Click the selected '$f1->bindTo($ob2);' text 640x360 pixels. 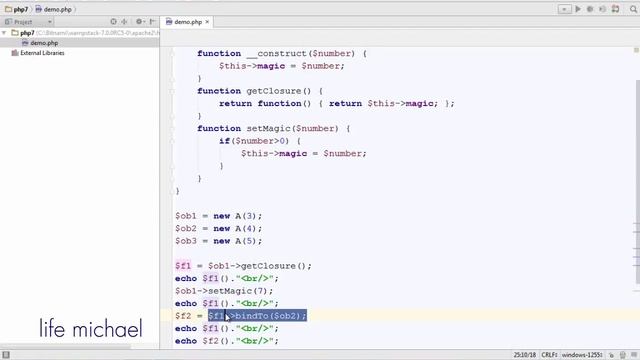pos(257,316)
